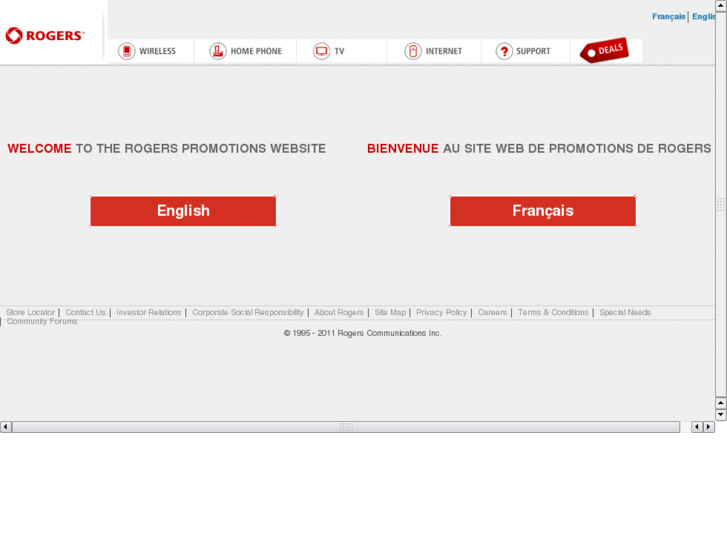Switch language via top English link
Screen dimensions: 727x545
coord(704,17)
